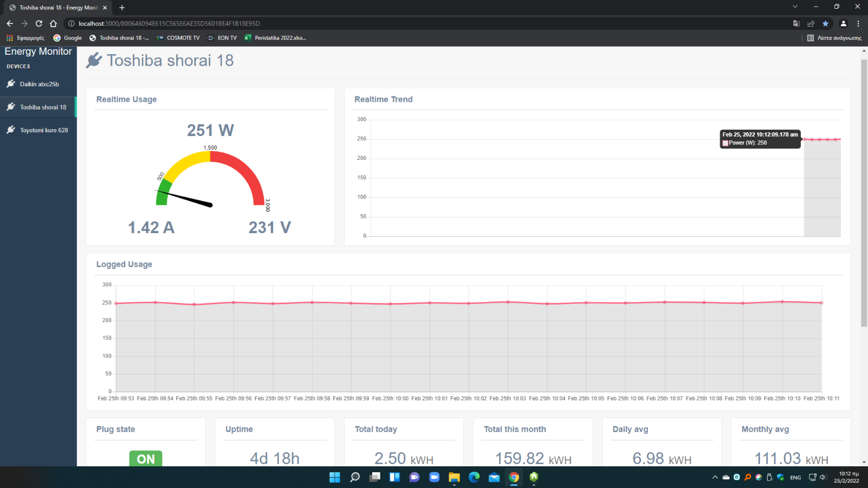
Task: Click the page vertical scrollbar thumb
Action: tap(864, 192)
